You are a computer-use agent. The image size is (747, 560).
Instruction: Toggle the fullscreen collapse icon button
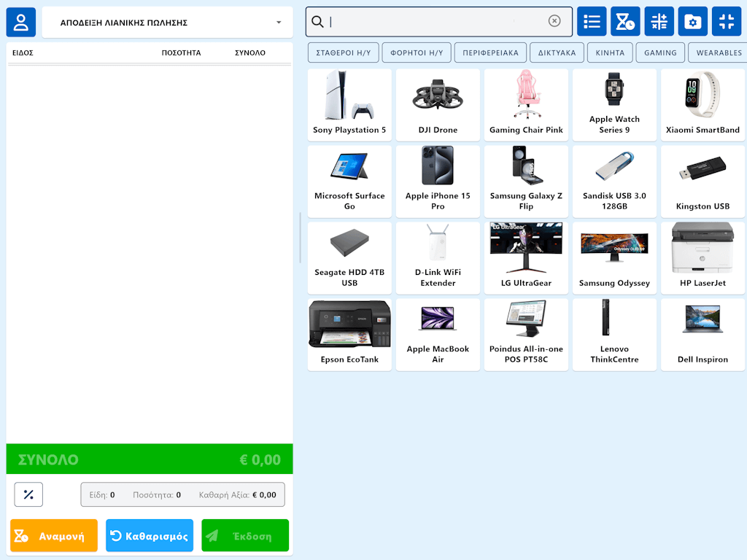[727, 21]
